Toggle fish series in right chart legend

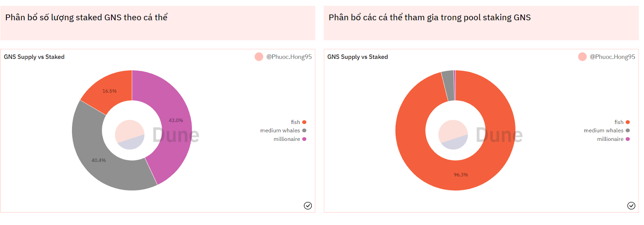pyautogui.click(x=622, y=122)
